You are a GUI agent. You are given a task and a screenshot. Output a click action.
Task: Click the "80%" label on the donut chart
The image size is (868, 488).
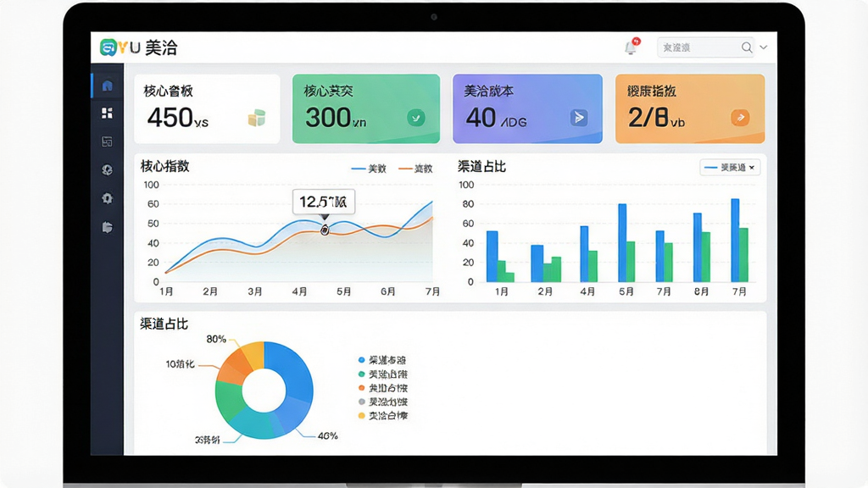216,339
